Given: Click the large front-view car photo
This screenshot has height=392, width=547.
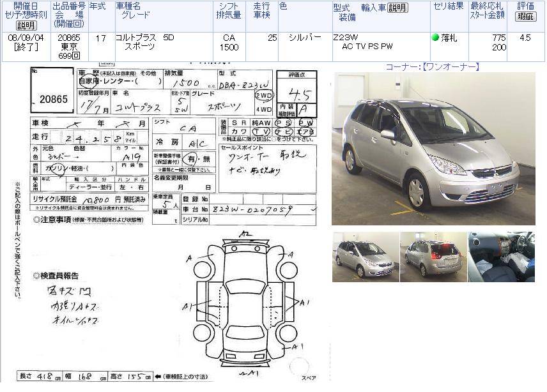Looking at the screenshot, I should (x=433, y=149).
